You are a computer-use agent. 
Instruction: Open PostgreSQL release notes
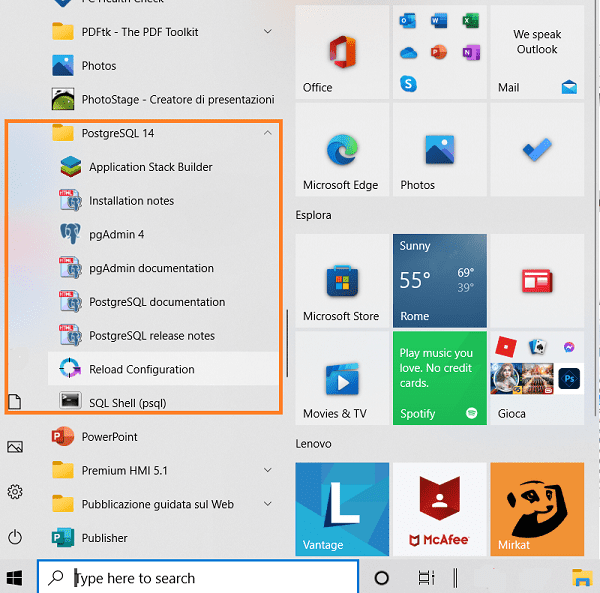click(163, 336)
